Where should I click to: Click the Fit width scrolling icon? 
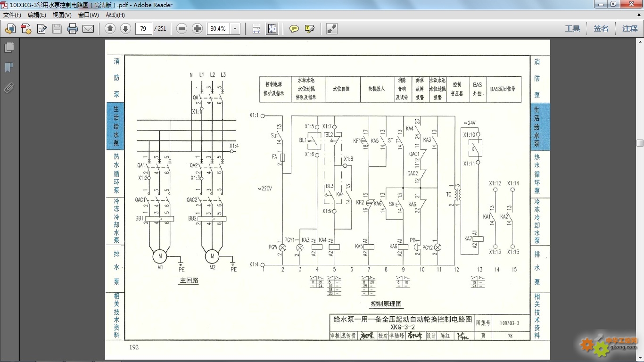256,29
